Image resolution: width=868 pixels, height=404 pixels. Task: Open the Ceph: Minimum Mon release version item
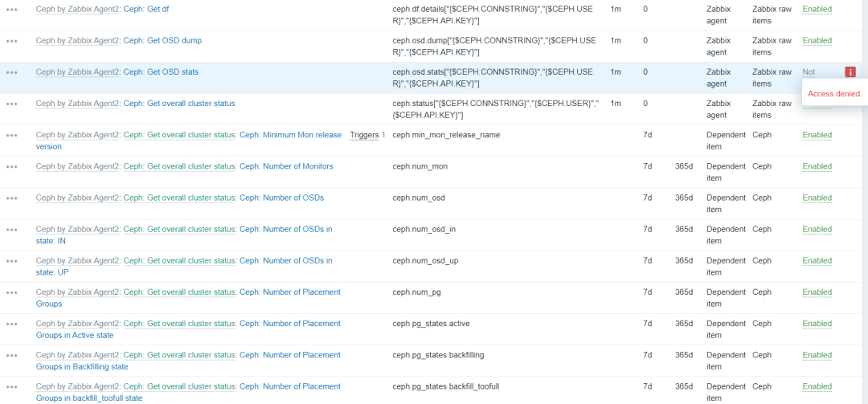tap(189, 141)
